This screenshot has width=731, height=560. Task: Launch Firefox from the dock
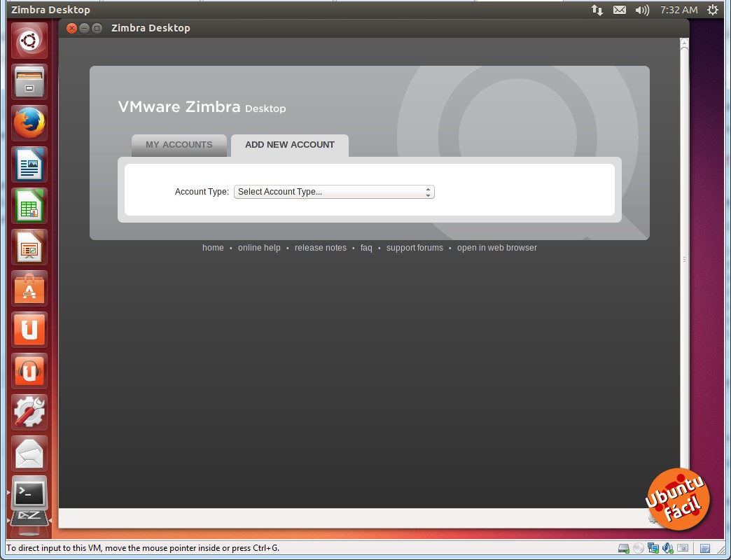pos(29,123)
